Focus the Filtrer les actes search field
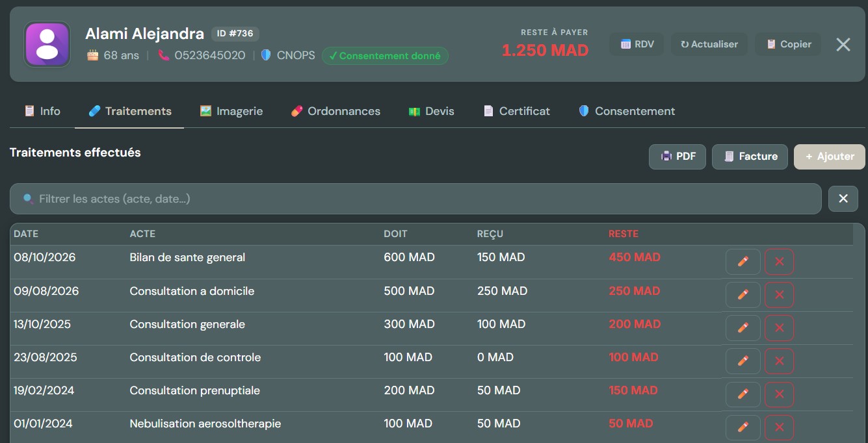Image resolution: width=868 pixels, height=443 pixels. [x=415, y=199]
